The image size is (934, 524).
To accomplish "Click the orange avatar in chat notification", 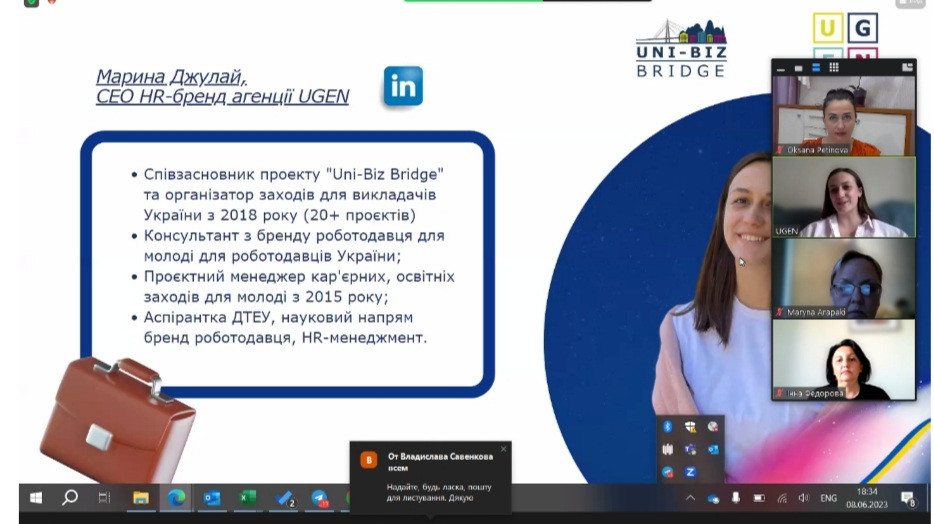I will (x=369, y=460).
